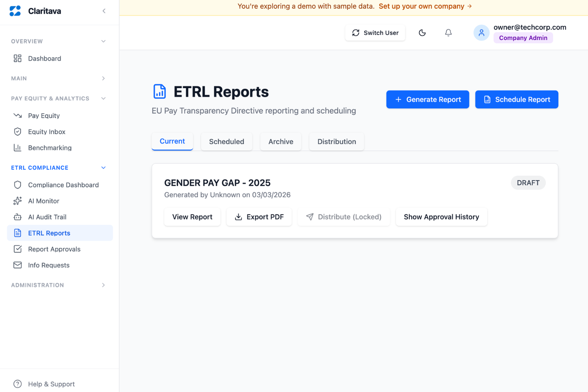Click the user avatar icon
The image size is (588, 392).
point(481,33)
